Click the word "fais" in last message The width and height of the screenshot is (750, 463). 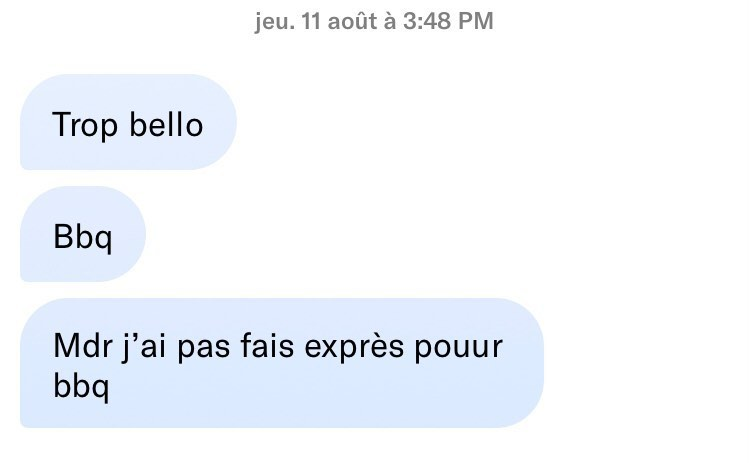[x=267, y=348]
